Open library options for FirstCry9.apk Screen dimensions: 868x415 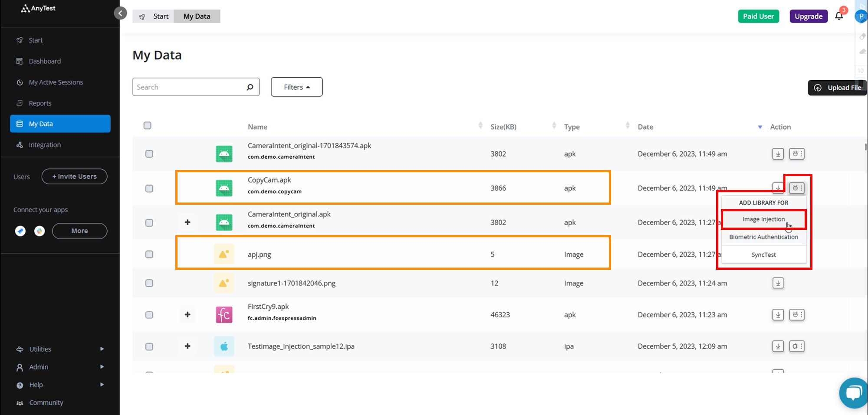[797, 315]
